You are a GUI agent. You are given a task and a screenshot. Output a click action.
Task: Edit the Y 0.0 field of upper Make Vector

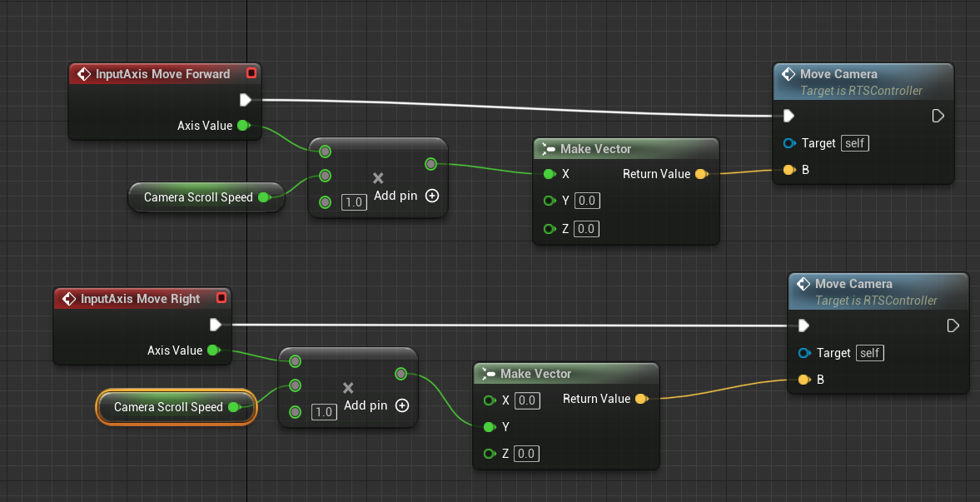point(586,201)
